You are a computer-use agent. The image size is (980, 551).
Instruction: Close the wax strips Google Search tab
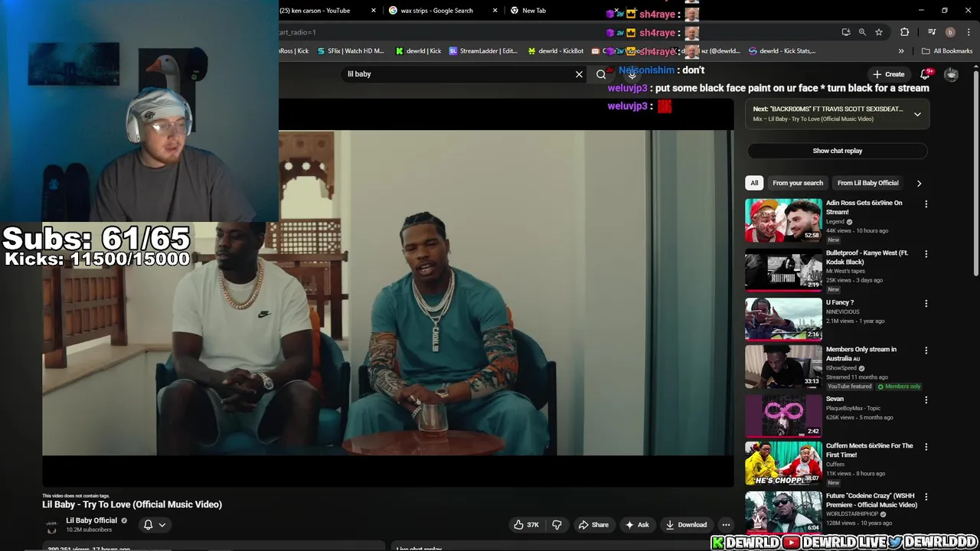pos(495,11)
